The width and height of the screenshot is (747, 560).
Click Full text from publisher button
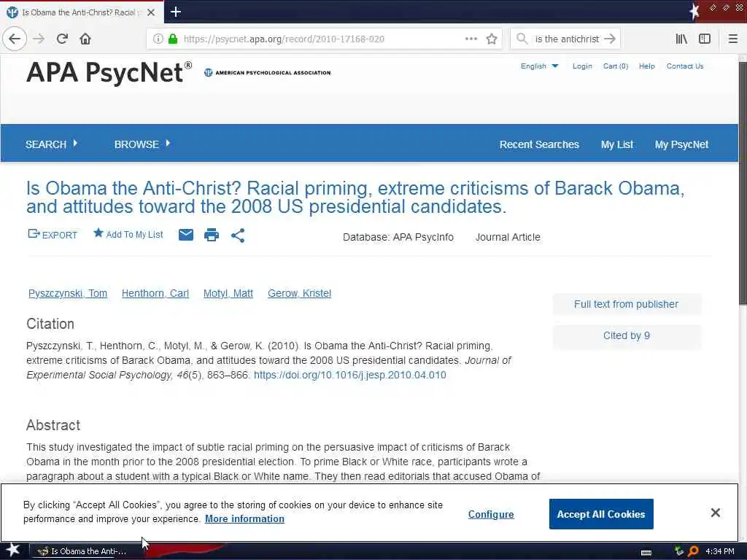(627, 304)
